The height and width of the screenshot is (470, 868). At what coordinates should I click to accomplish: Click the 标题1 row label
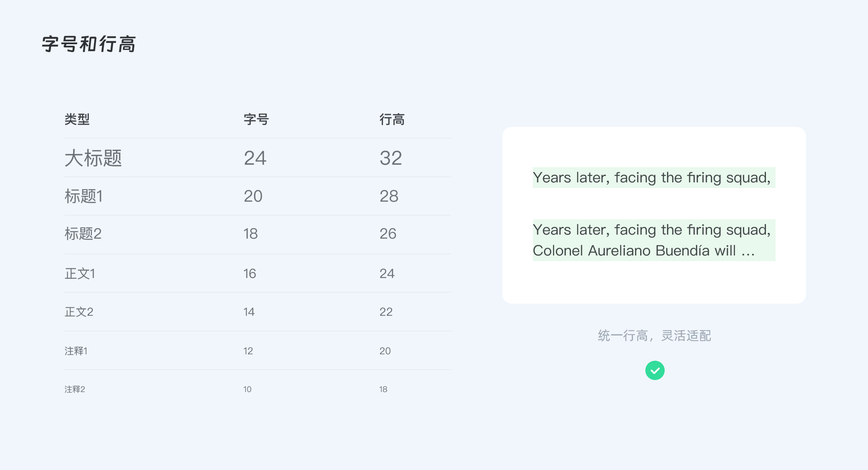(x=84, y=196)
